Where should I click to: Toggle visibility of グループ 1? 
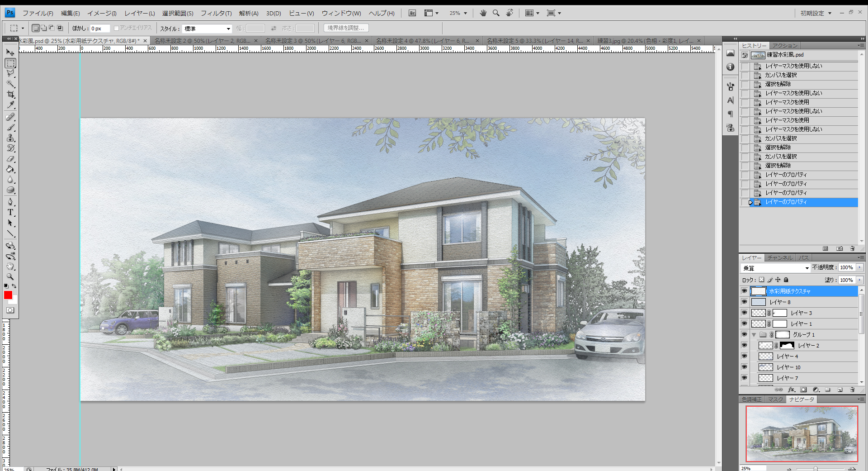click(x=744, y=334)
